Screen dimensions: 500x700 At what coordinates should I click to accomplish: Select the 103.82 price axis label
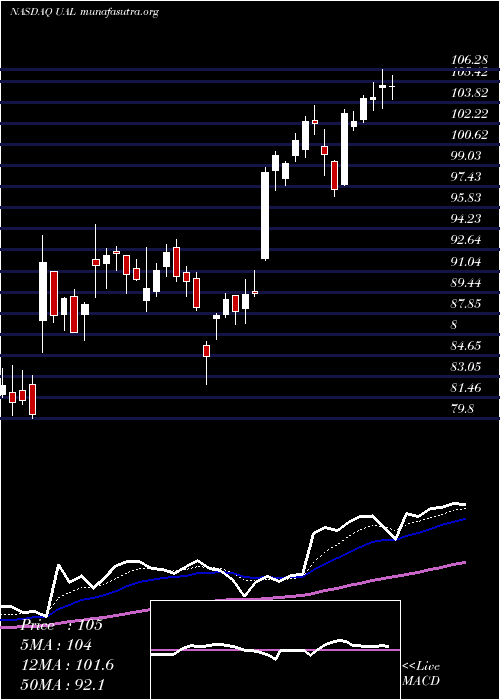click(x=469, y=93)
